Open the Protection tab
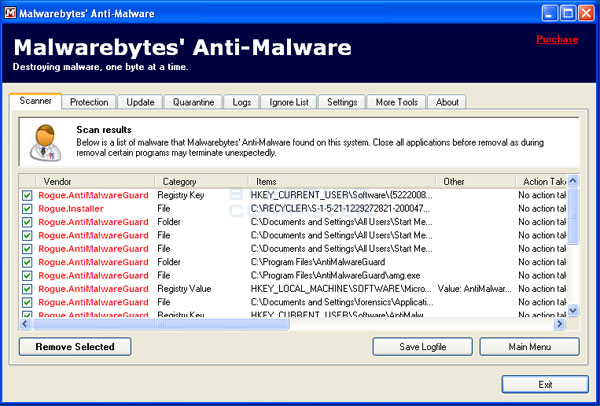This screenshot has width=600, height=406. (x=89, y=102)
